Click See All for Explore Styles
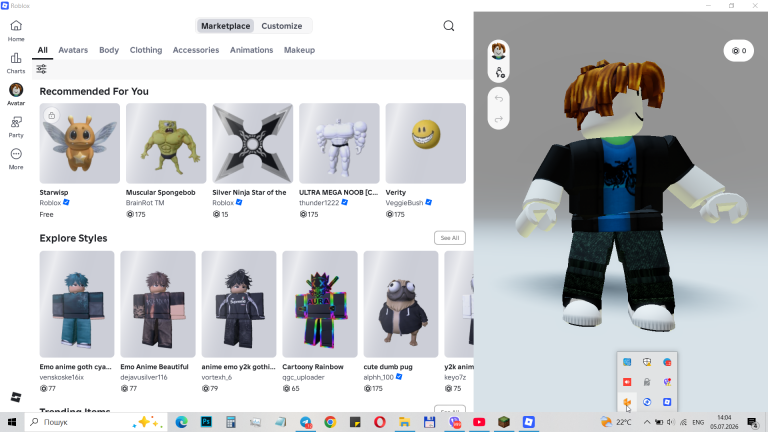 (x=450, y=238)
